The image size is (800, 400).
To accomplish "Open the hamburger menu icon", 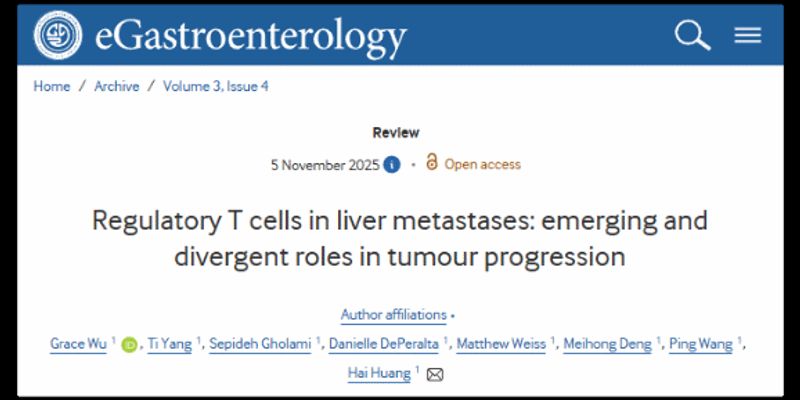I will [x=748, y=35].
